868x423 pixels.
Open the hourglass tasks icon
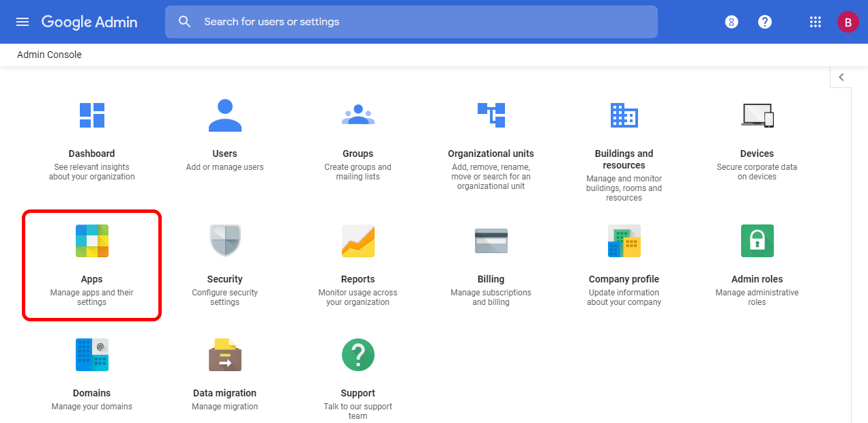pos(732,22)
